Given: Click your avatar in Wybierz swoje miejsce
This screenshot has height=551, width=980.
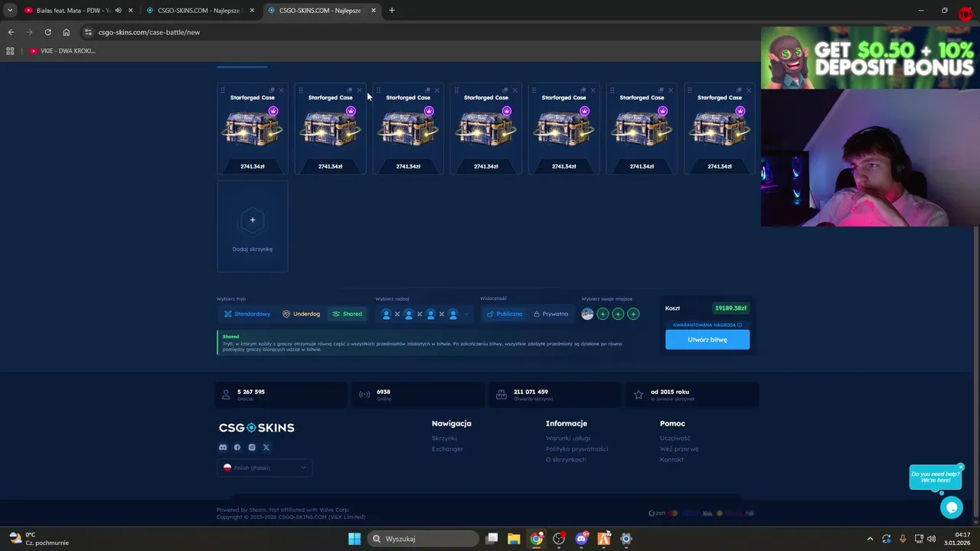Looking at the screenshot, I should tap(587, 314).
